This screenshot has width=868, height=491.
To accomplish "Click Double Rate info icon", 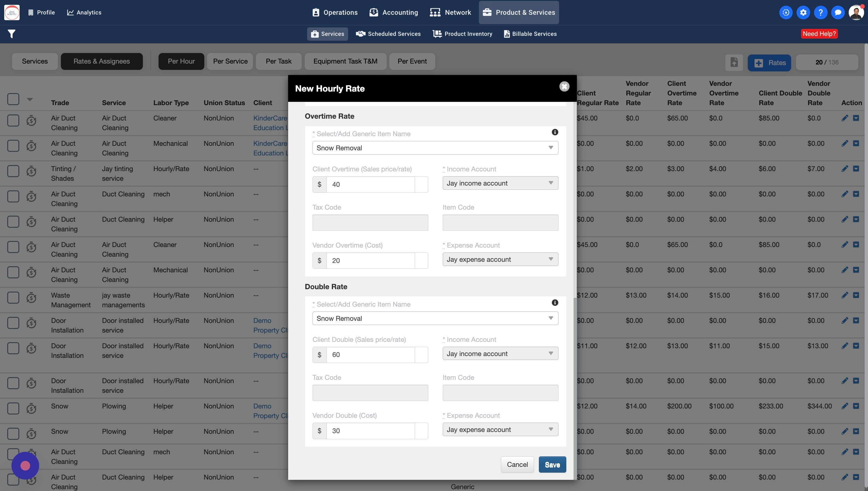I will (555, 302).
